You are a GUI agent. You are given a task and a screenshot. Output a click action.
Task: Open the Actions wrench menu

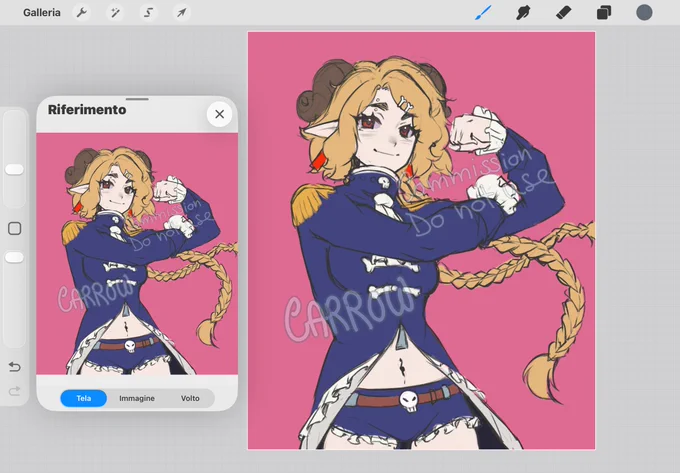pyautogui.click(x=82, y=13)
